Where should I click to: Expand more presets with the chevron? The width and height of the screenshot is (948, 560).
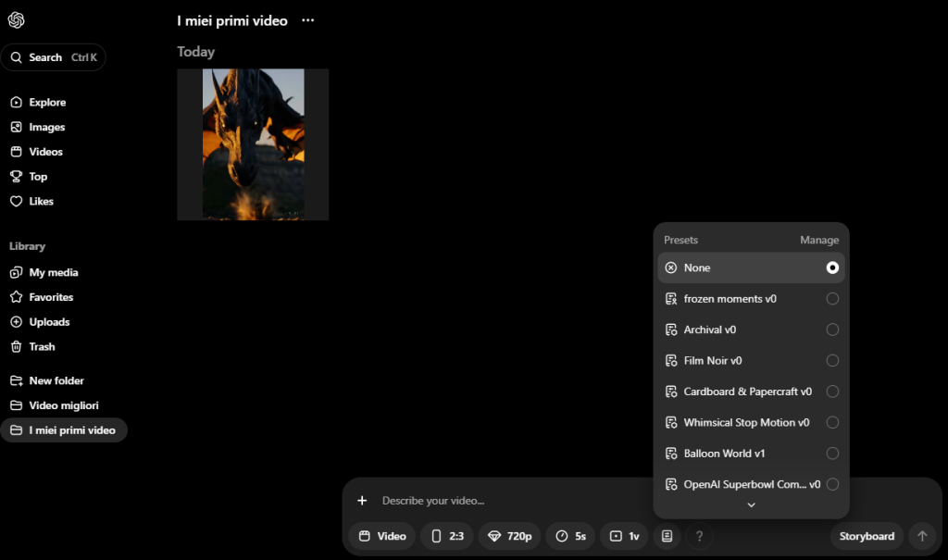tap(751, 505)
